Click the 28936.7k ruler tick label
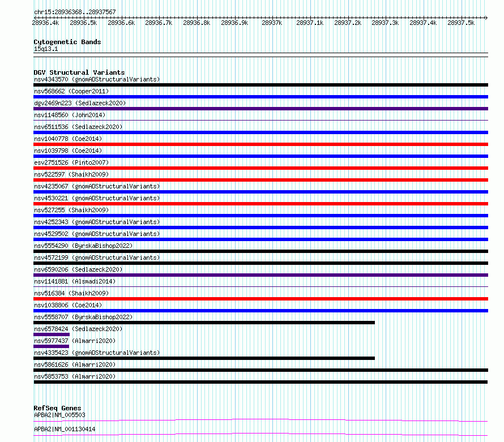Screen dimensions: 504x442 point(159,23)
